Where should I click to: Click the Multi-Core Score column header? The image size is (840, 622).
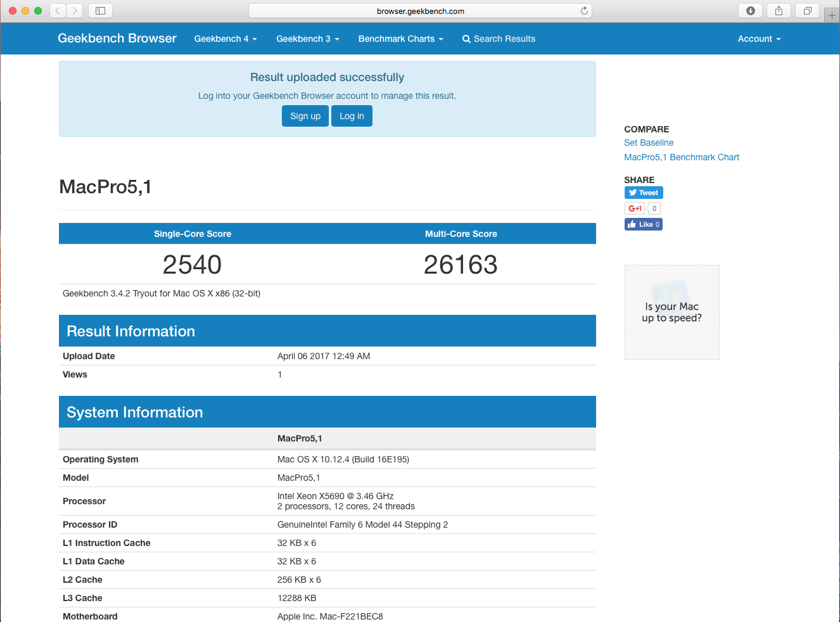tap(461, 234)
